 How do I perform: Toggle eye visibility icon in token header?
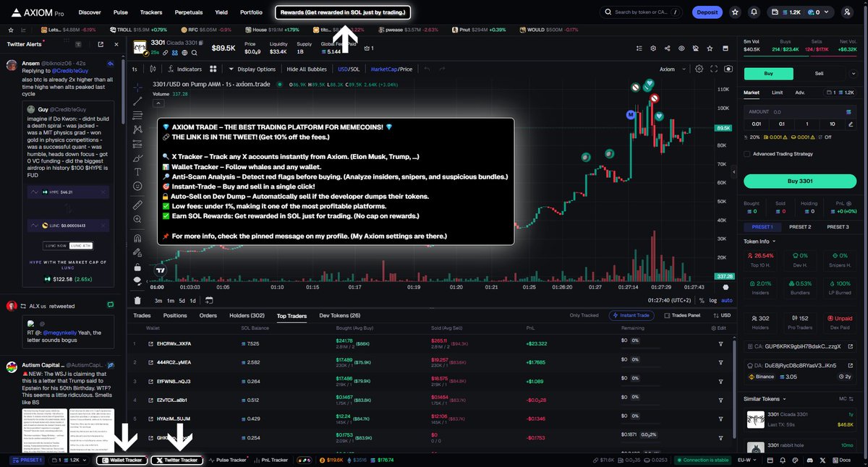click(x=681, y=48)
